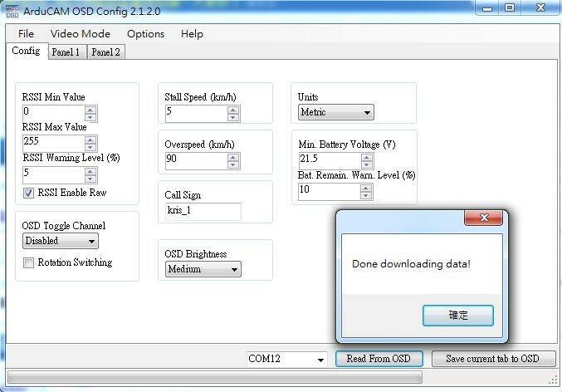Screen dimensions: 562x392
Task: Click the RSSI Min Value input field
Action: (x=54, y=113)
